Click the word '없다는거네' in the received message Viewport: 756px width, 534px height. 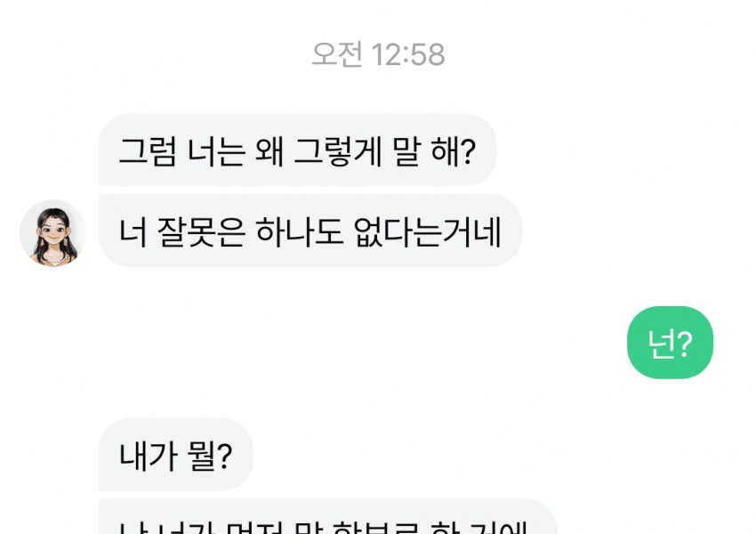428,232
